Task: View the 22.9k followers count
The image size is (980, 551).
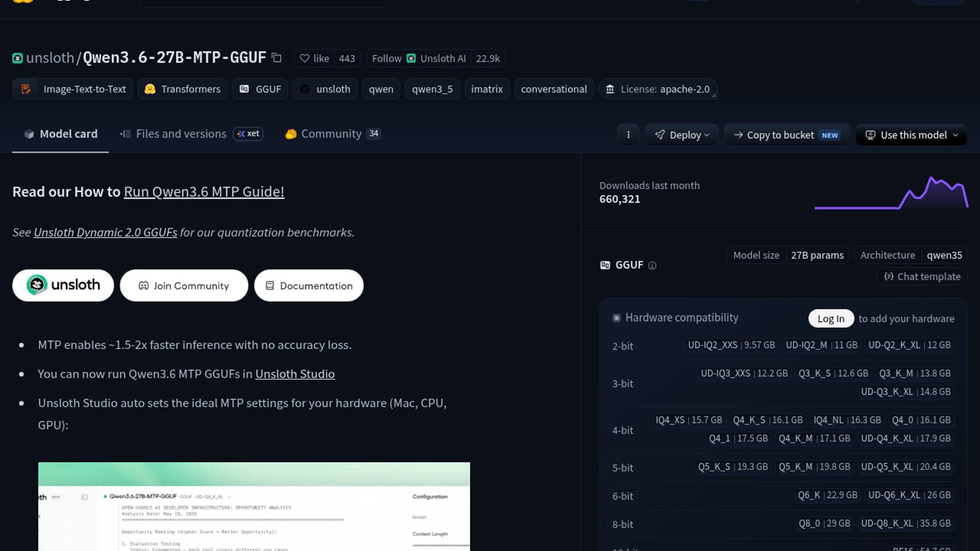Action: pyautogui.click(x=488, y=58)
